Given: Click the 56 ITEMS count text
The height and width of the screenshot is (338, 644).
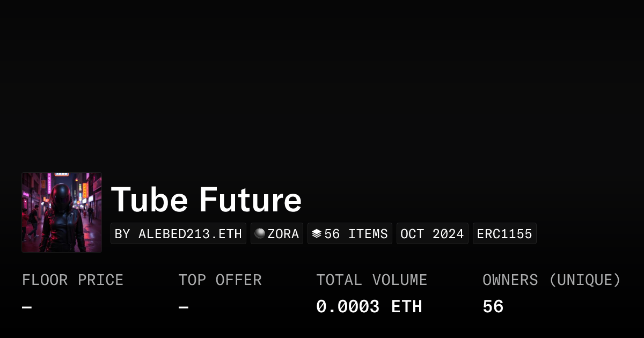Looking at the screenshot, I should [x=356, y=233].
